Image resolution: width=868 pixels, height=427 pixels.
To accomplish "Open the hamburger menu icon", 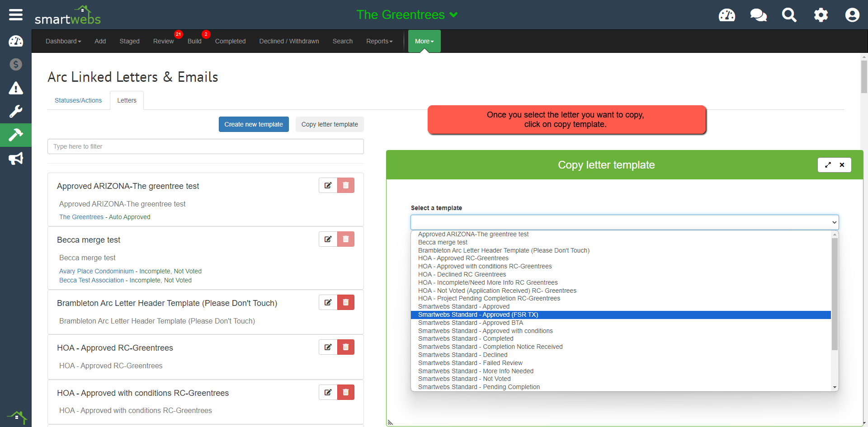I will click(16, 15).
